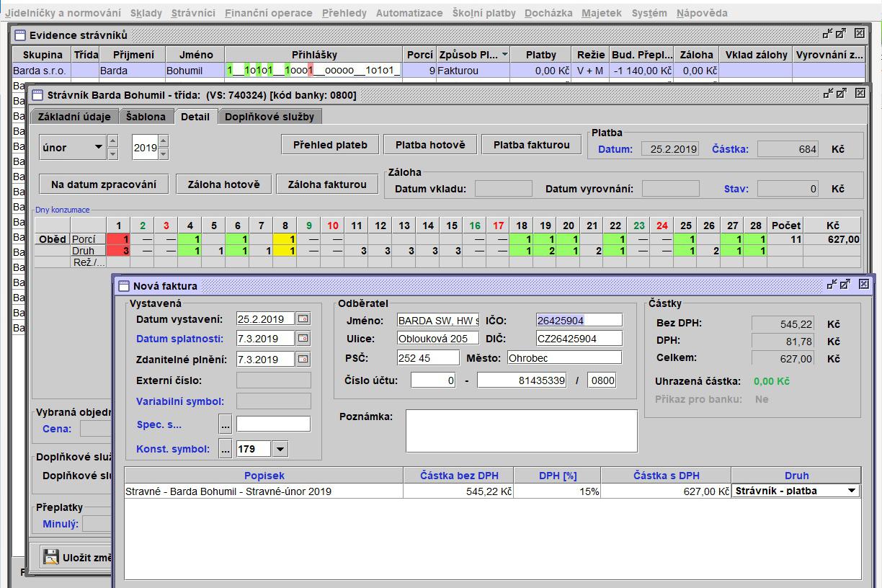Click the browse button beside Spec. symbol
The image size is (882, 588).
click(x=226, y=424)
